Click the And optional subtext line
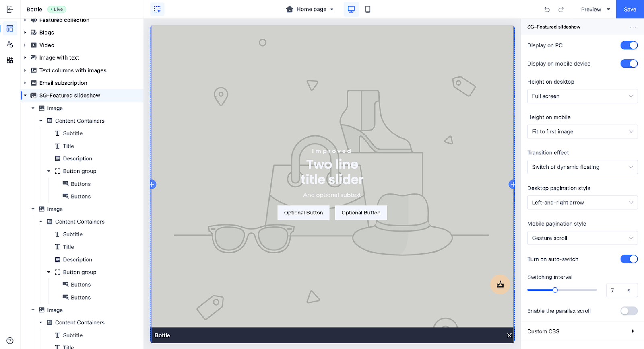Viewport: 644px width, 349px height. point(332,195)
